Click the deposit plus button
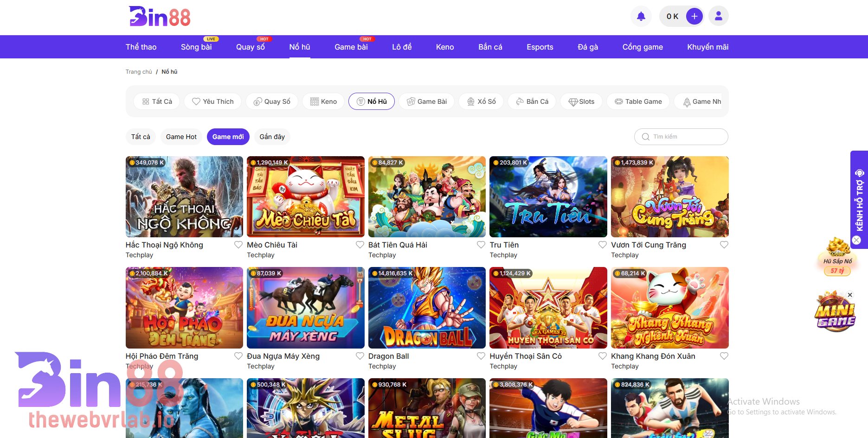Viewport: 868px width, 438px height. click(x=694, y=16)
